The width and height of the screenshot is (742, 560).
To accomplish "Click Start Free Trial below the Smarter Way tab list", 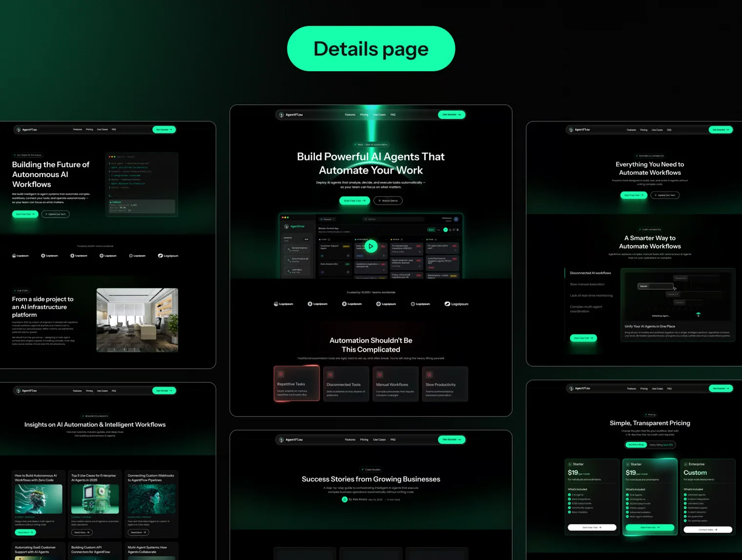I will click(x=583, y=338).
